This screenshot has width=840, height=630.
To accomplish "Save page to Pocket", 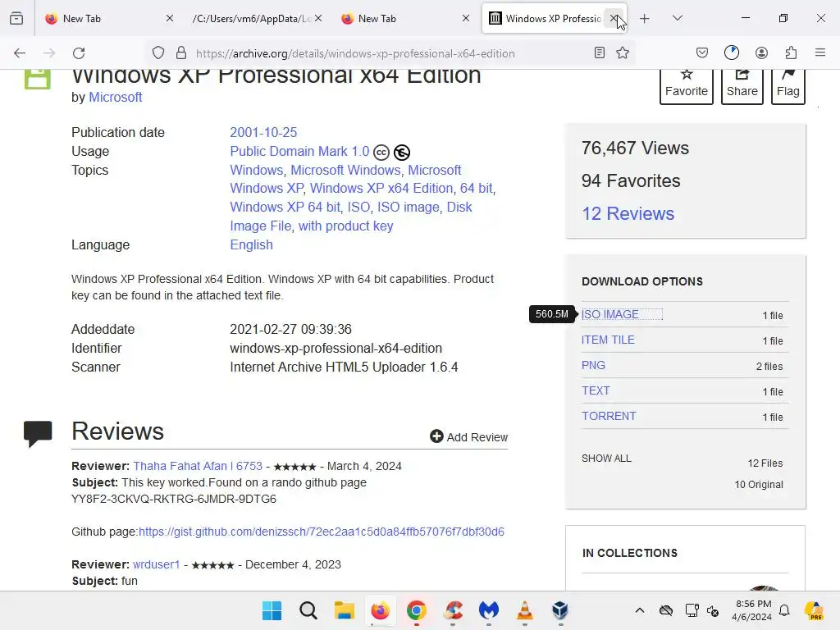I will coord(702,53).
